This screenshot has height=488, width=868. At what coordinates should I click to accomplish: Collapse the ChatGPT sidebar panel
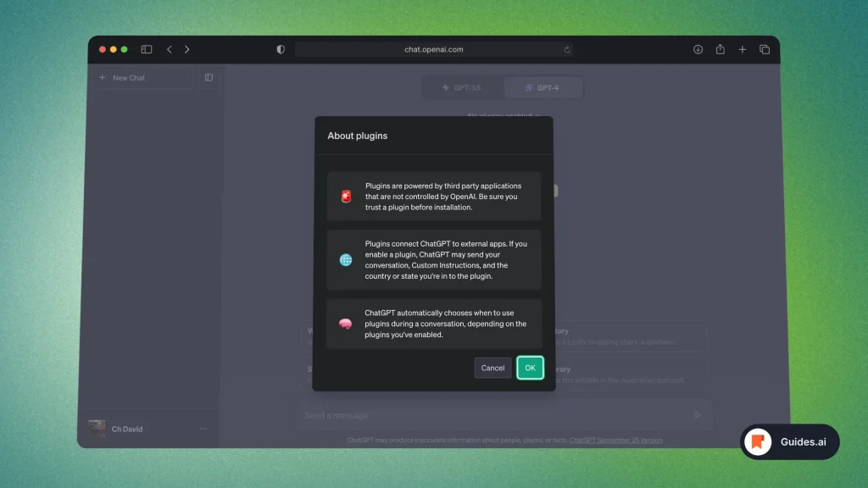coord(209,77)
